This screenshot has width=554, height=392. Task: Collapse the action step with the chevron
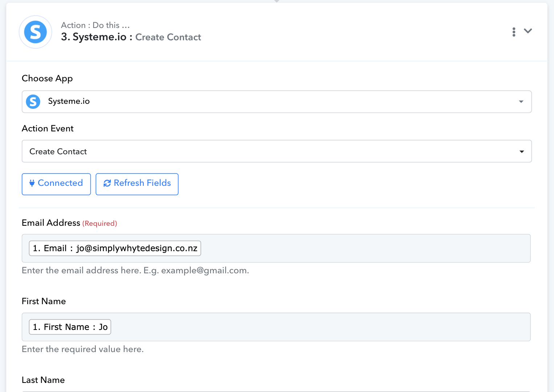pos(528,31)
